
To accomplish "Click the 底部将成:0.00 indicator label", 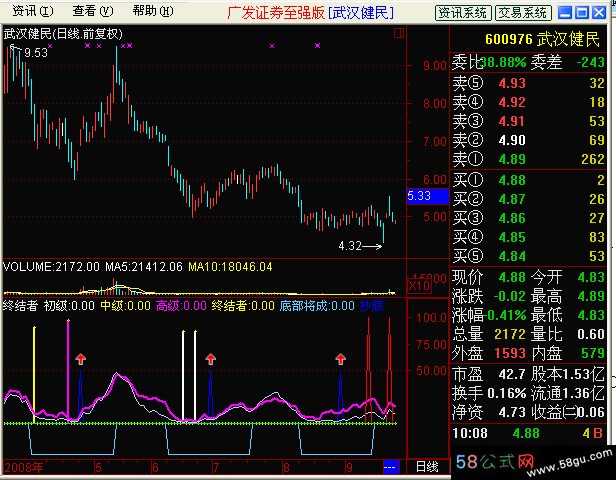I will [317, 305].
